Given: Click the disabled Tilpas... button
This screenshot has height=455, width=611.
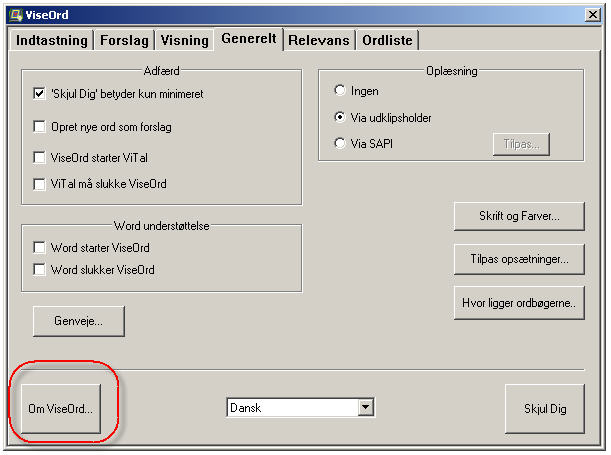Looking at the screenshot, I should 521,144.
